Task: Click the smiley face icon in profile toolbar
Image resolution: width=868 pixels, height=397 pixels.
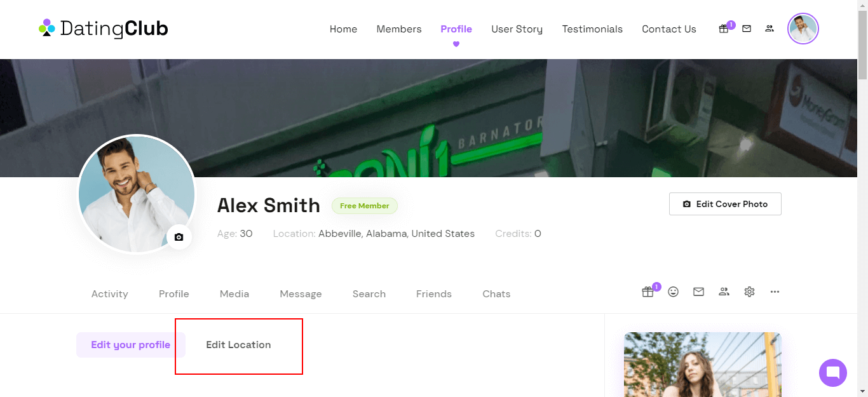Action: [674, 292]
